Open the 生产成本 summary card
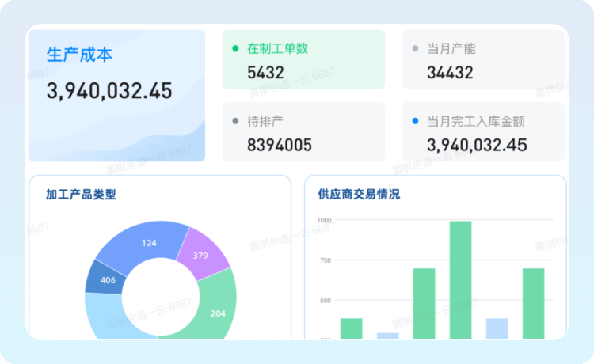594x364 pixels. (x=117, y=95)
